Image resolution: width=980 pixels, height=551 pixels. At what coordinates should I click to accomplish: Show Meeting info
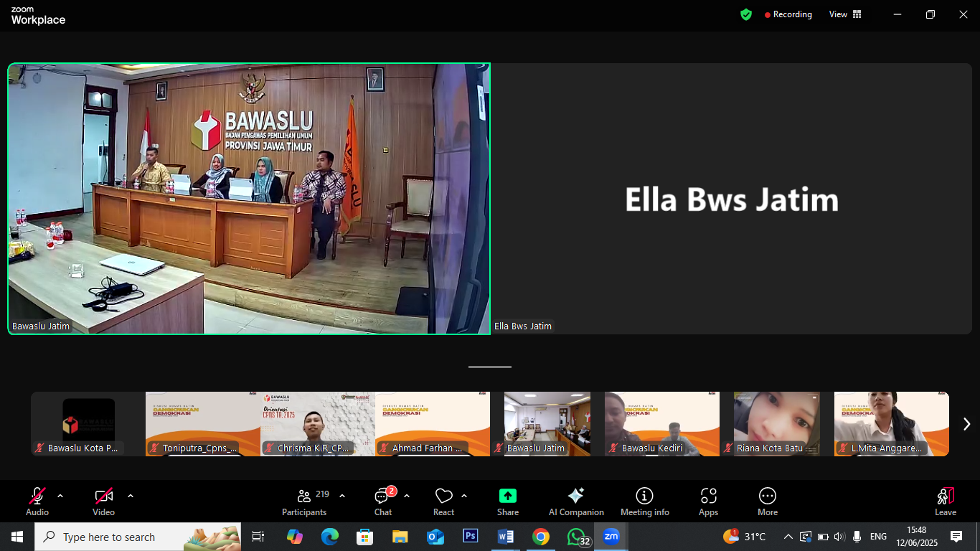coord(645,501)
